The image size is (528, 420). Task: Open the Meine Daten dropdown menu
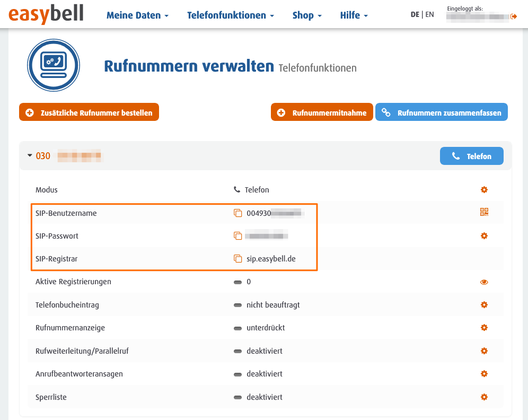coord(137,15)
